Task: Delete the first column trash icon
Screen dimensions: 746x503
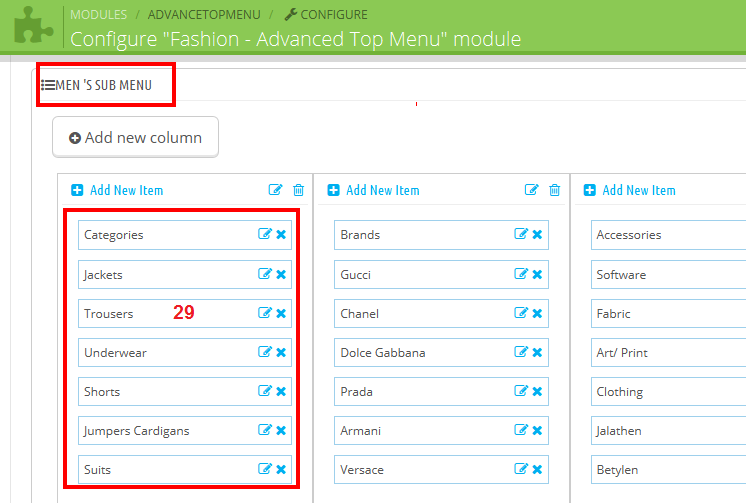Action: pyautogui.click(x=298, y=190)
